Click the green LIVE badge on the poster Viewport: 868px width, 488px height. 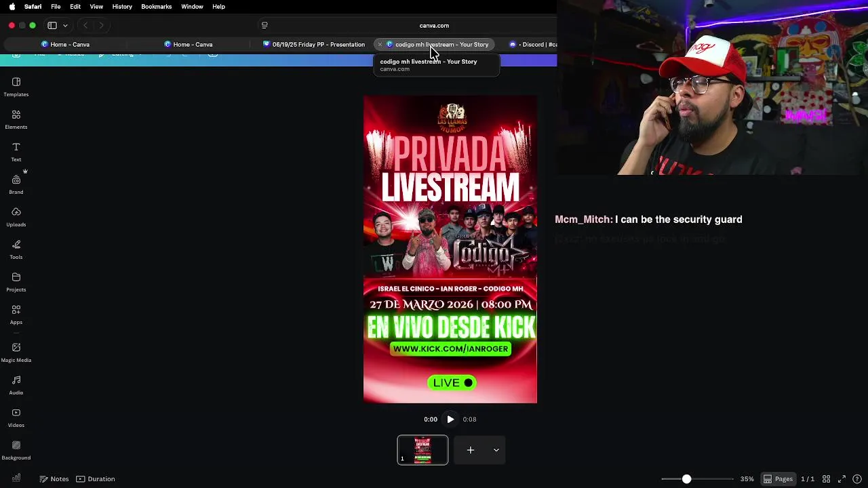click(x=452, y=383)
